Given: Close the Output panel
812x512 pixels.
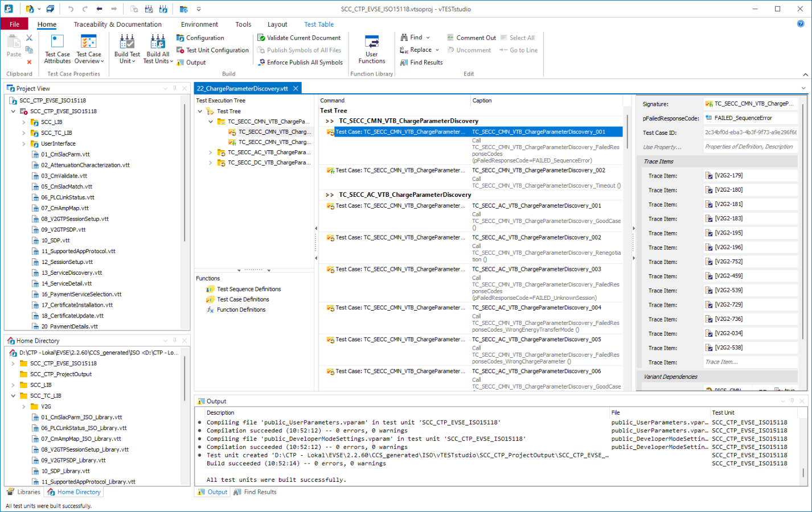Looking at the screenshot, I should pyautogui.click(x=802, y=401).
